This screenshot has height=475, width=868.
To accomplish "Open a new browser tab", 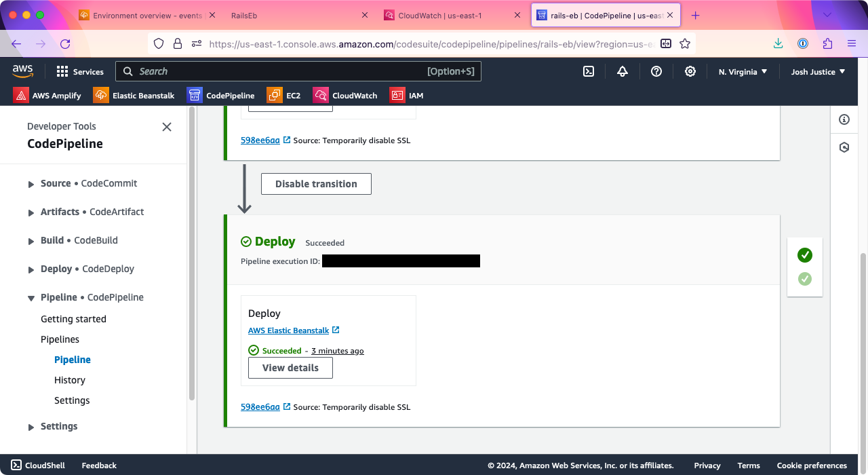I will click(695, 15).
